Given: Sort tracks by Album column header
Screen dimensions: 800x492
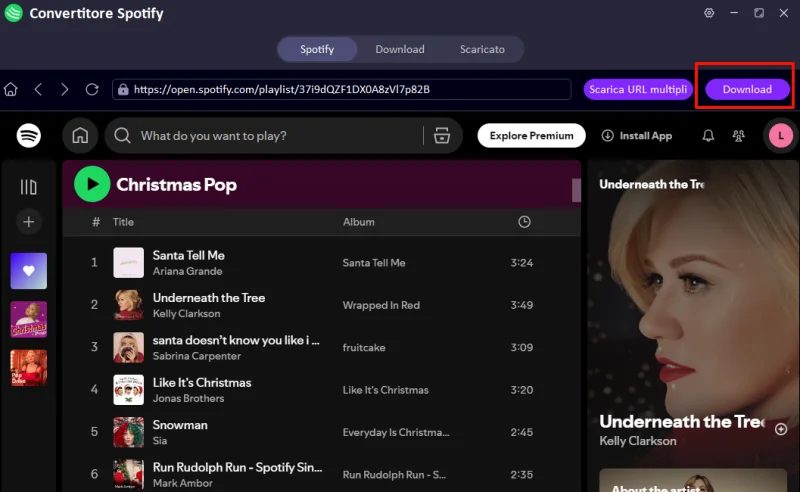Looking at the screenshot, I should point(359,222).
